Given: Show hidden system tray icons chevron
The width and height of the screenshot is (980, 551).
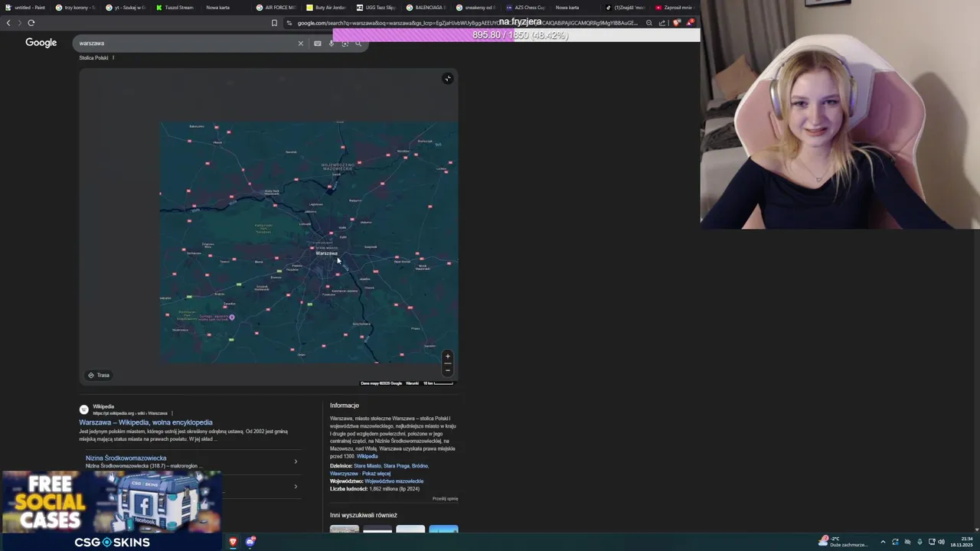Looking at the screenshot, I should (x=883, y=542).
